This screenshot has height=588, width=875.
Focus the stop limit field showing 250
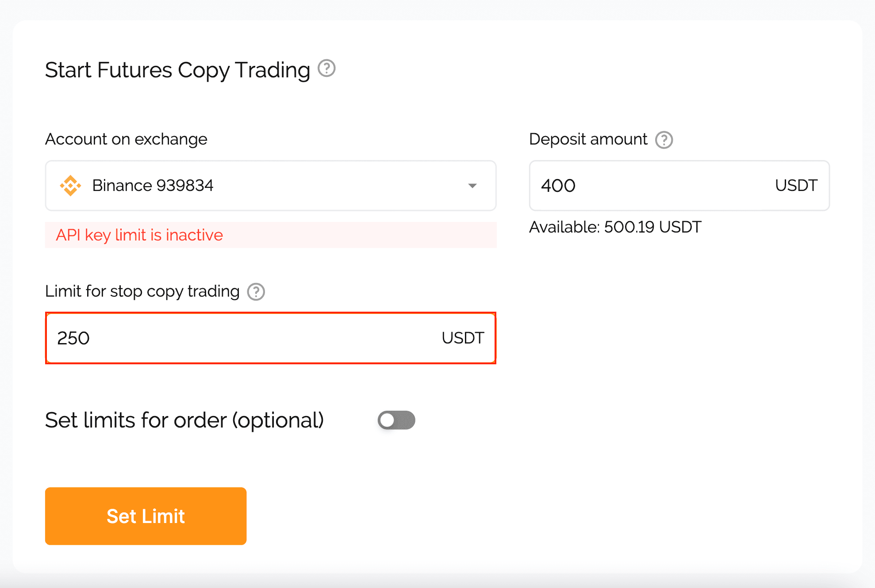(271, 338)
